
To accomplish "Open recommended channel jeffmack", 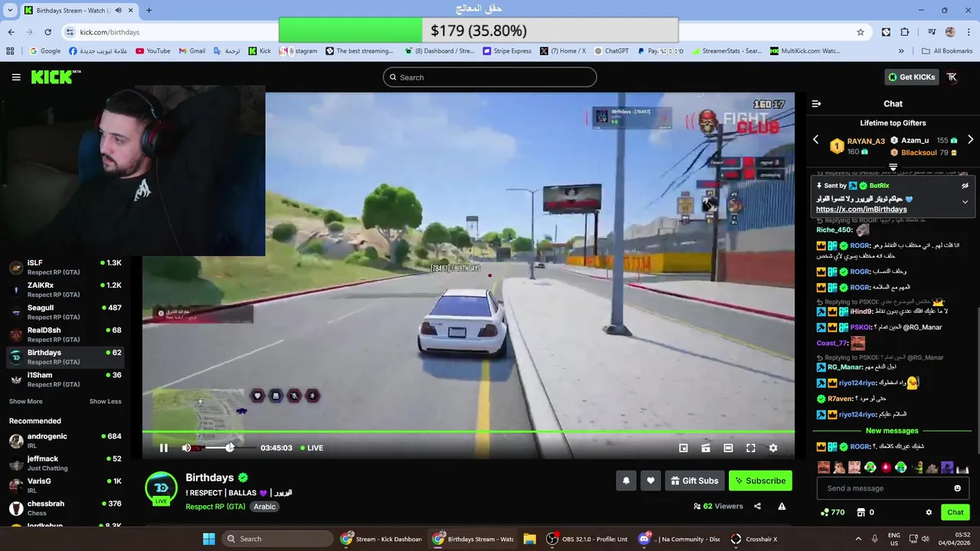I will [66, 463].
